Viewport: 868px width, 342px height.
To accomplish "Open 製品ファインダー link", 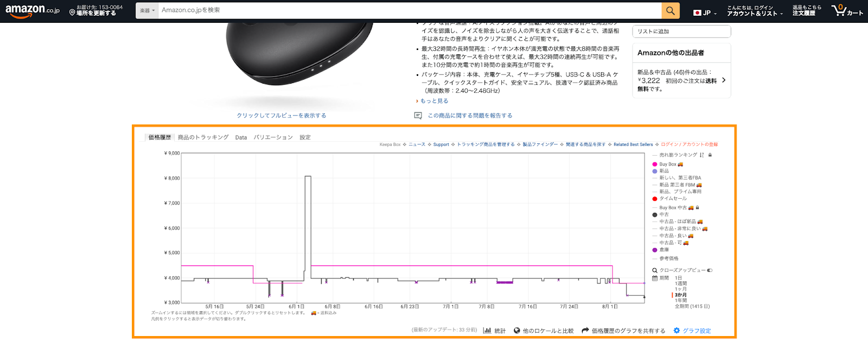I will [x=540, y=144].
